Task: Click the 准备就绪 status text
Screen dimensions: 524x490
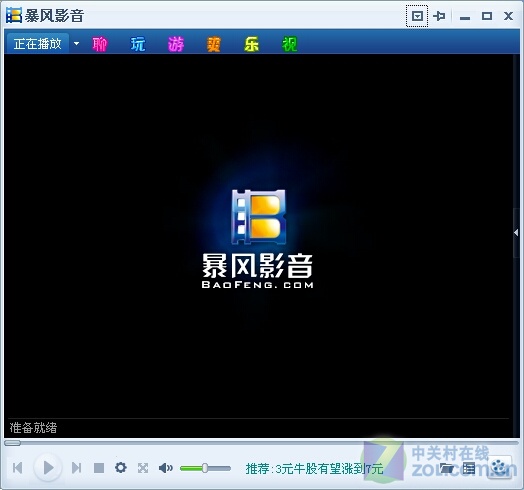Action: coord(33,427)
